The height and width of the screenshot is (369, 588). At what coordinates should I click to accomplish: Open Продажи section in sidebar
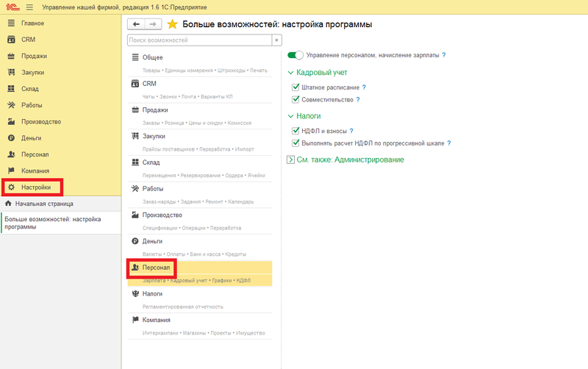[34, 56]
